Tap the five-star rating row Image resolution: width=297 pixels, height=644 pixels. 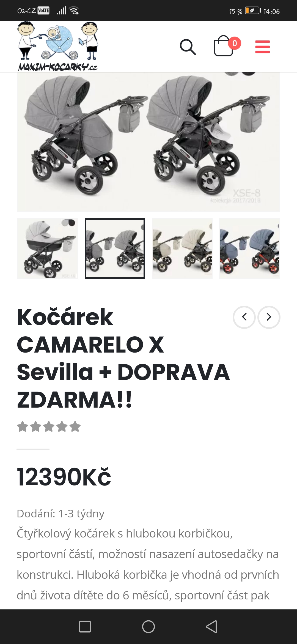tap(49, 427)
